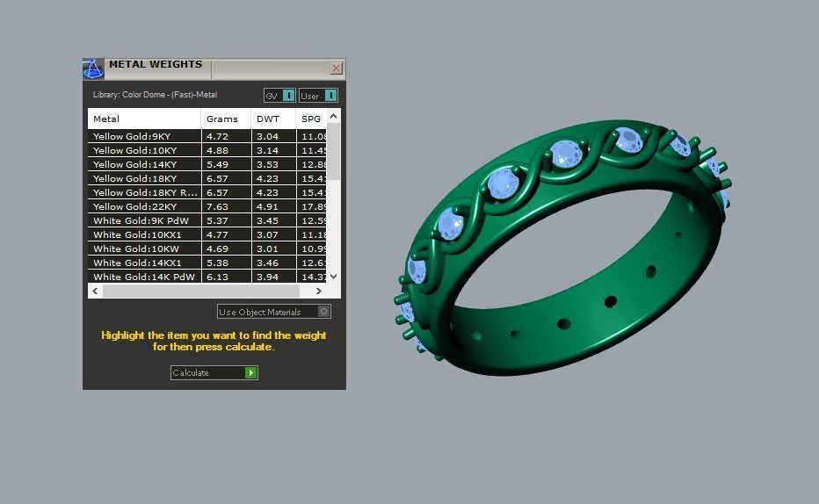The width and height of the screenshot is (819, 504).
Task: Close the Metal Weights panel
Action: (336, 68)
